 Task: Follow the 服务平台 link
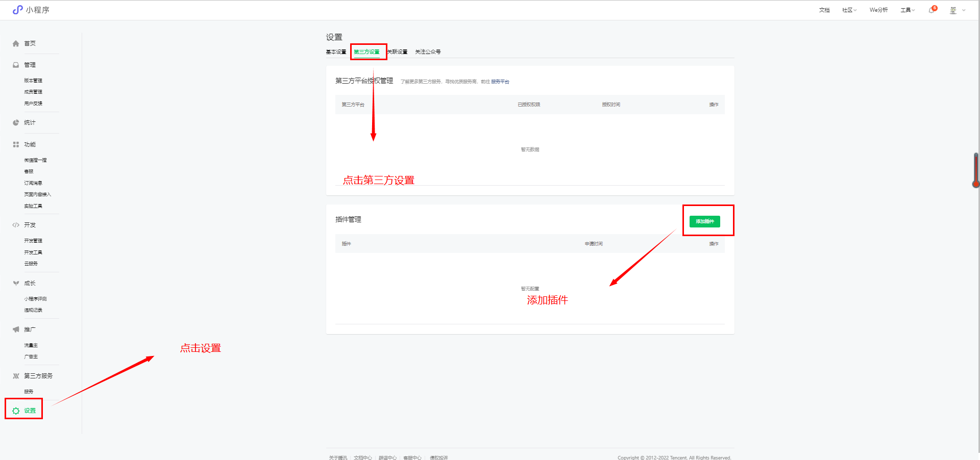coord(500,82)
